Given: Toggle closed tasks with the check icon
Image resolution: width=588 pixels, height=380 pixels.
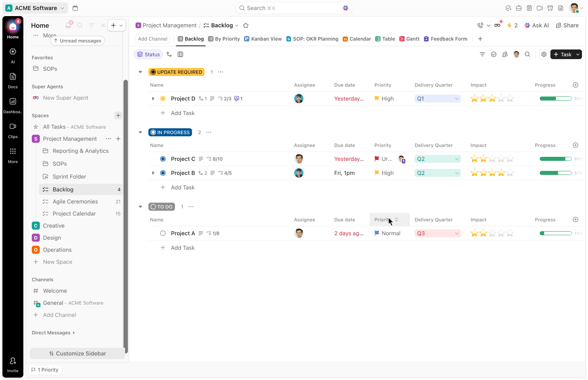Looking at the screenshot, I should pyautogui.click(x=493, y=54).
